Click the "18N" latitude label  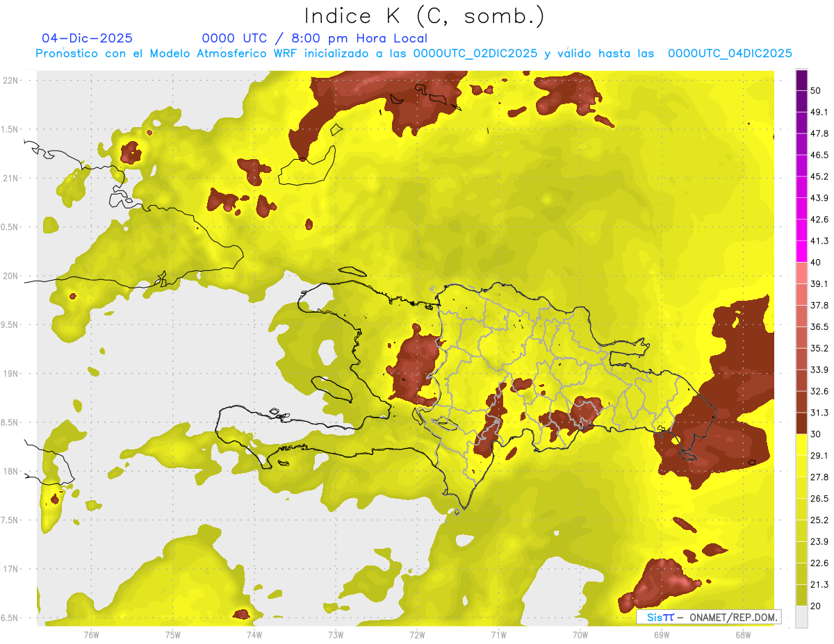(x=10, y=471)
